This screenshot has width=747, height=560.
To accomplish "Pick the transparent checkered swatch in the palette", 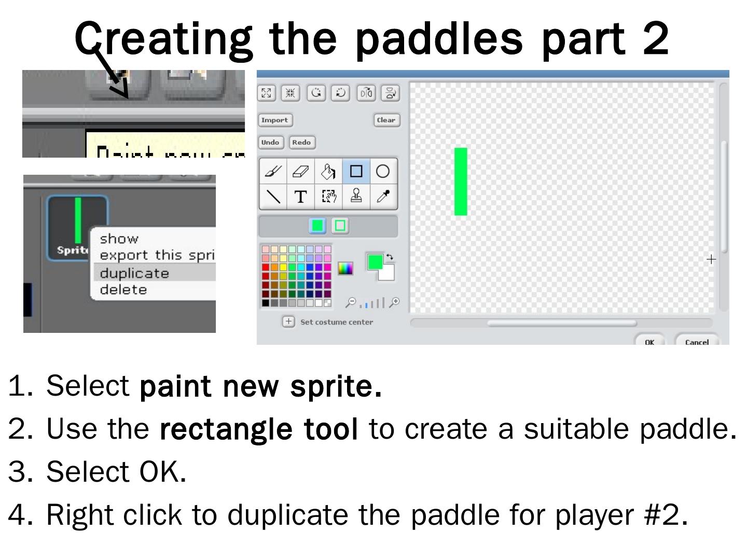I will pos(327,303).
